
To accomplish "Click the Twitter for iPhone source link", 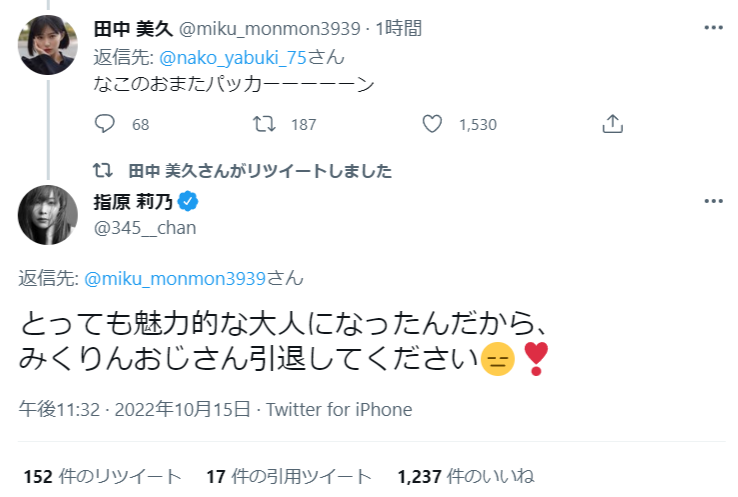I will pyautogui.click(x=340, y=410).
